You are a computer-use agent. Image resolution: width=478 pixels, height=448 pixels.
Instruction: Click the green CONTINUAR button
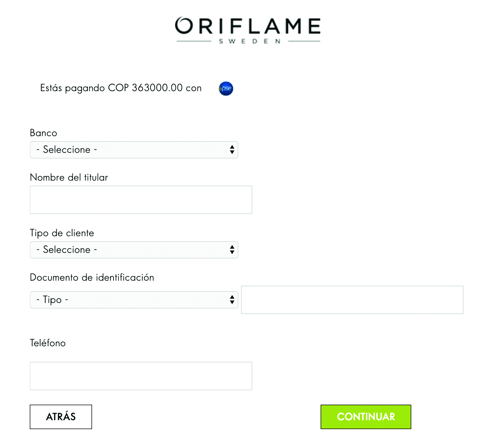[x=366, y=417]
